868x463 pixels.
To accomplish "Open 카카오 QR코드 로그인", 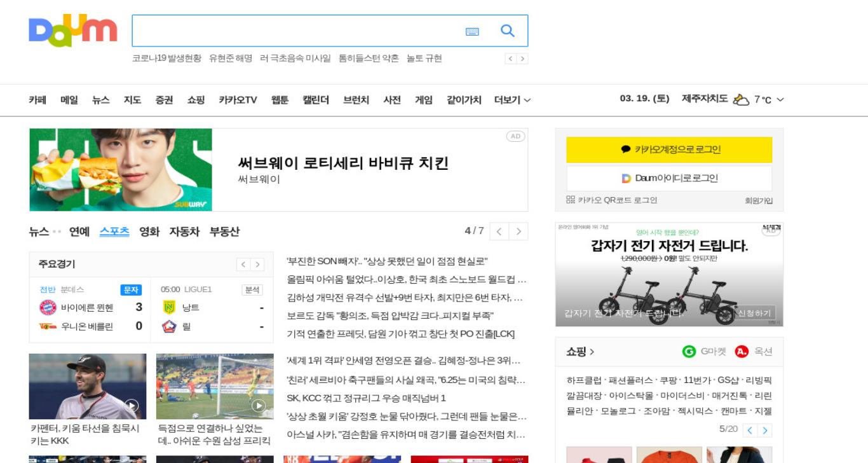I will 611,200.
